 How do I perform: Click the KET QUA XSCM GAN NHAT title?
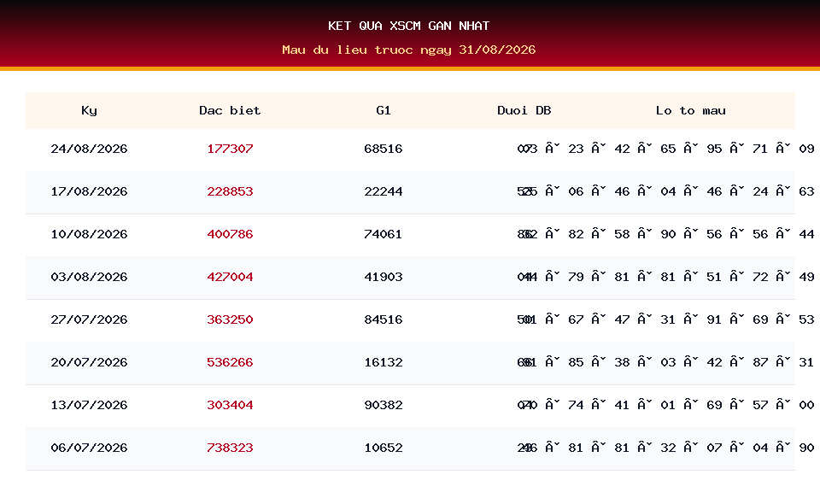pos(409,26)
